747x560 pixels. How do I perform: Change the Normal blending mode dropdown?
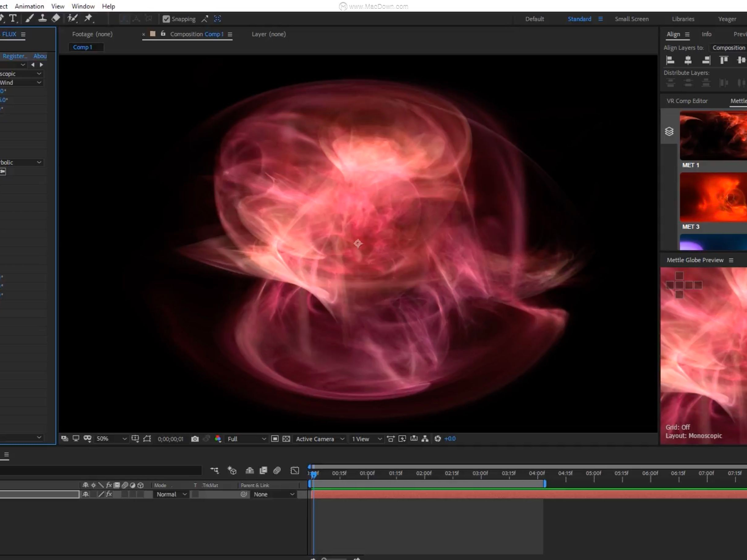pyautogui.click(x=171, y=494)
